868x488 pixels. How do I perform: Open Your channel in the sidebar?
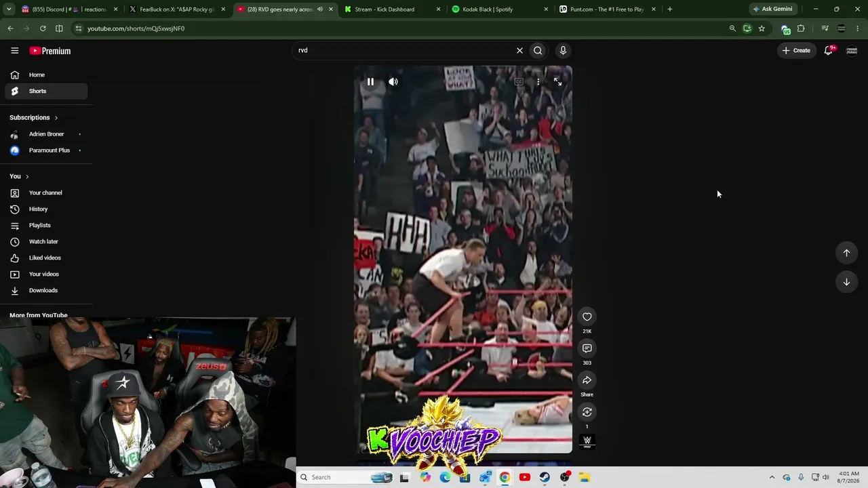tap(46, 193)
